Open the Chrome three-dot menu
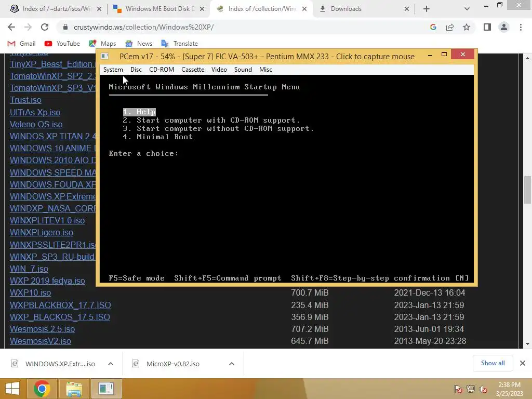Image resolution: width=532 pixels, height=399 pixels. (x=521, y=27)
